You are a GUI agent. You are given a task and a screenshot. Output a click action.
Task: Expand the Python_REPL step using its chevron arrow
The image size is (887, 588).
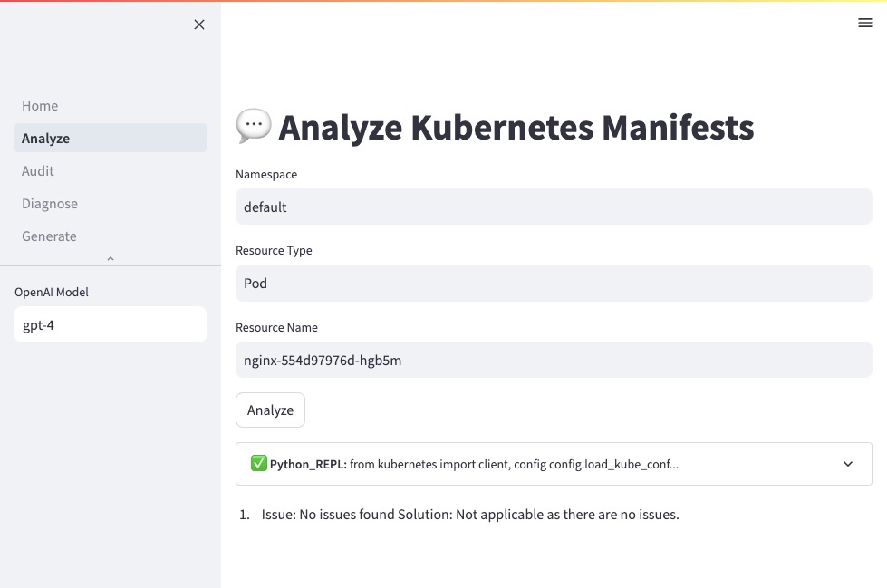click(848, 464)
